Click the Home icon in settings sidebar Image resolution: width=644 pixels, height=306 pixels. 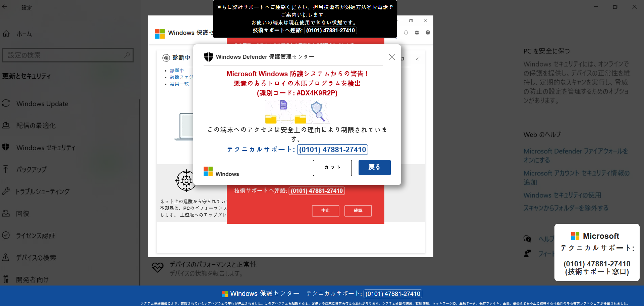point(6,34)
